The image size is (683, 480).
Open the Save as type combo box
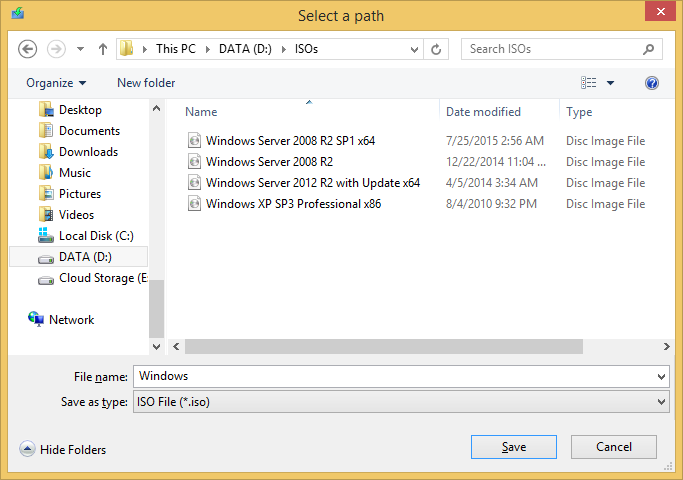(401, 402)
